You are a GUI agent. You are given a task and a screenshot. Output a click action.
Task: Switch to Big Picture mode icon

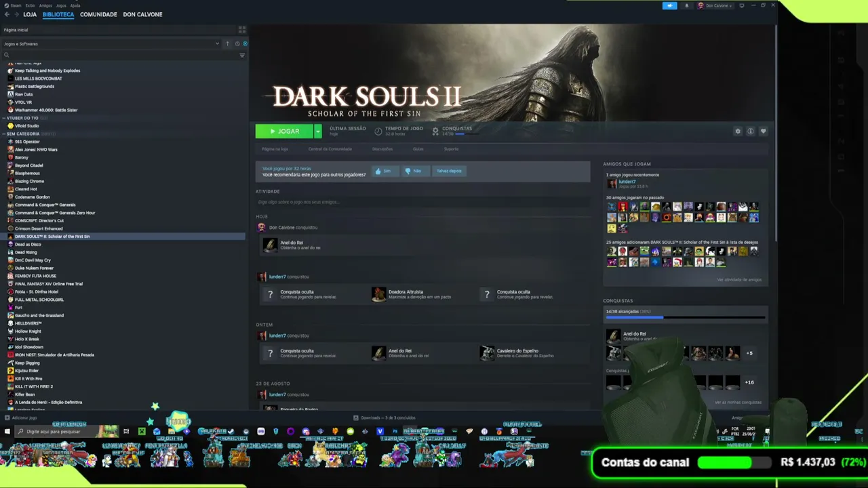(742, 5)
